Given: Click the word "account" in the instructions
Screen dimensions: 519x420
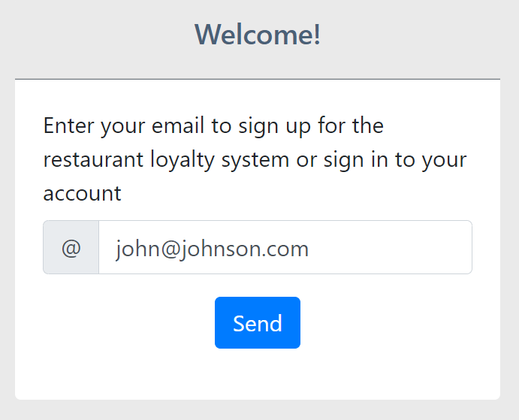Looking at the screenshot, I should point(82,193).
